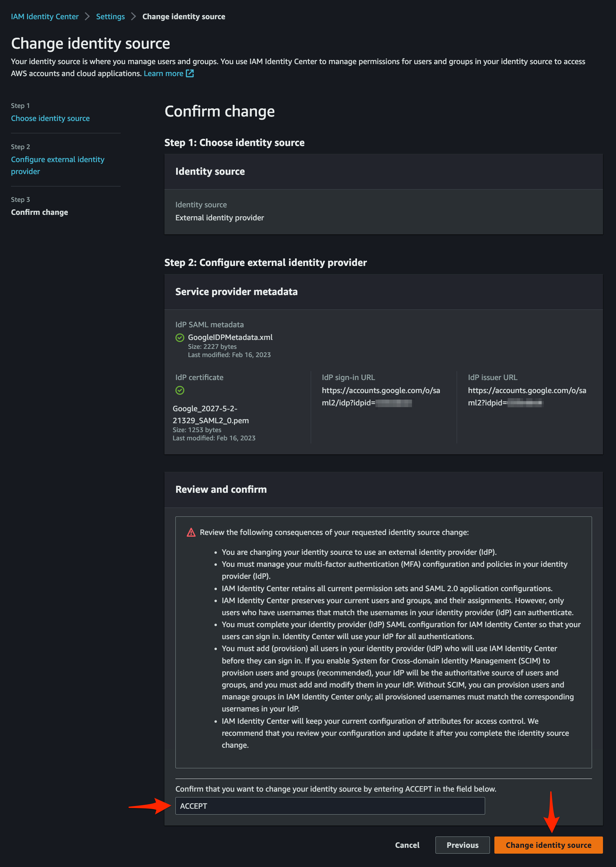Go to Choose identity source step
The image size is (616, 867).
point(50,118)
